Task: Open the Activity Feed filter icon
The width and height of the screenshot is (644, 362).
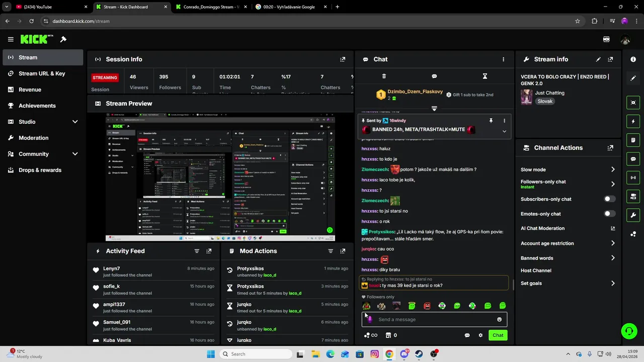Action: point(197,251)
